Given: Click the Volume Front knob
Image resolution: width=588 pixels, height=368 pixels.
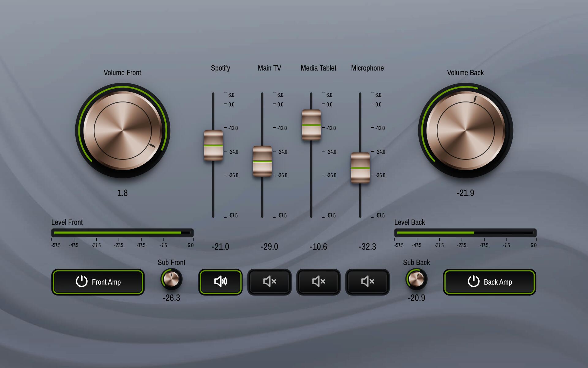Looking at the screenshot, I should pyautogui.click(x=123, y=131).
